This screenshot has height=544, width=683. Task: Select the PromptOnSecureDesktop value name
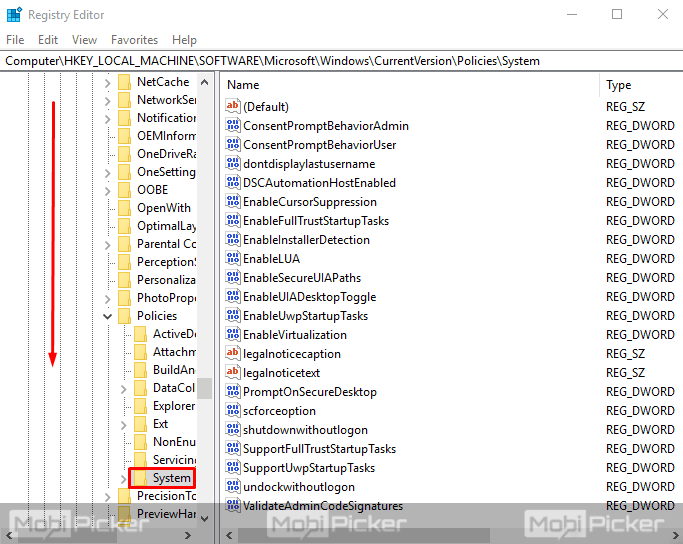pos(310,392)
